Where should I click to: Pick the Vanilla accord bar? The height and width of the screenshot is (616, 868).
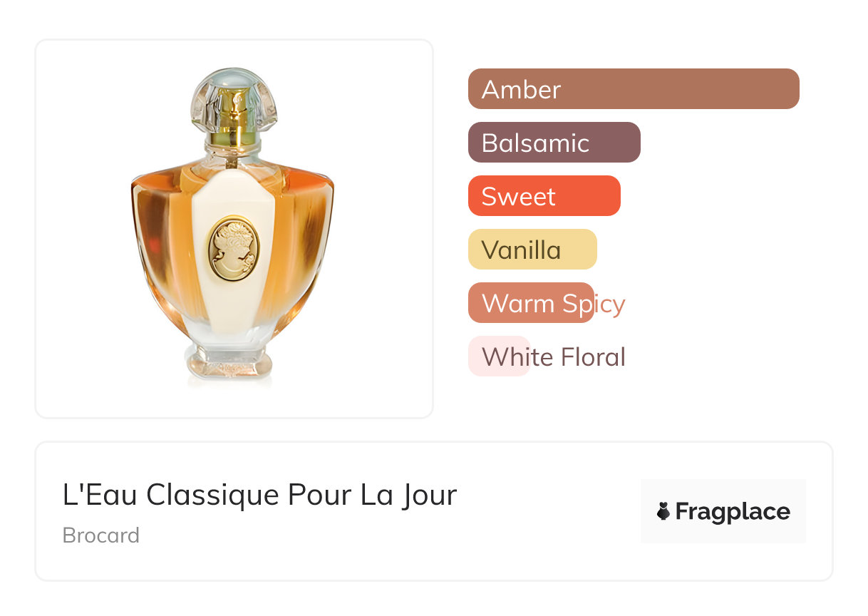tap(532, 249)
